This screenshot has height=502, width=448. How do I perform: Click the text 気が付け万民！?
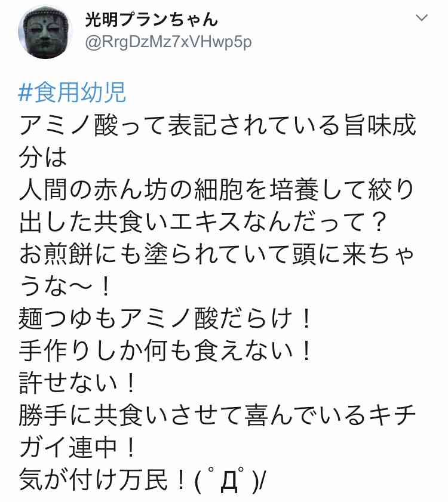pyautogui.click(x=103, y=481)
